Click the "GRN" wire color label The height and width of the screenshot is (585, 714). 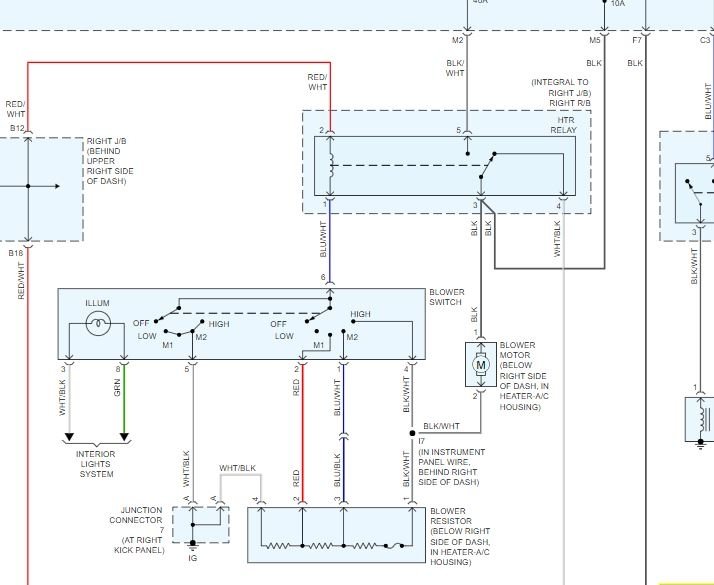(x=117, y=387)
